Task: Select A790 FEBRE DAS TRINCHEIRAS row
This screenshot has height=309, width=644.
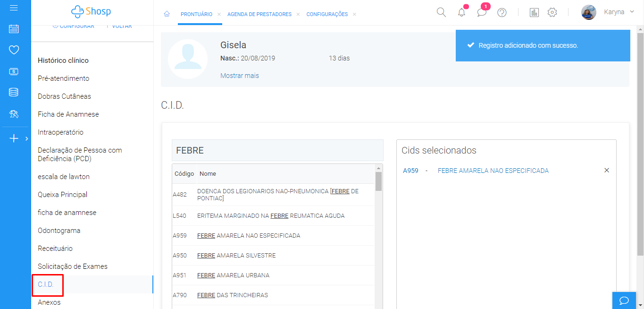Action: 273,295
